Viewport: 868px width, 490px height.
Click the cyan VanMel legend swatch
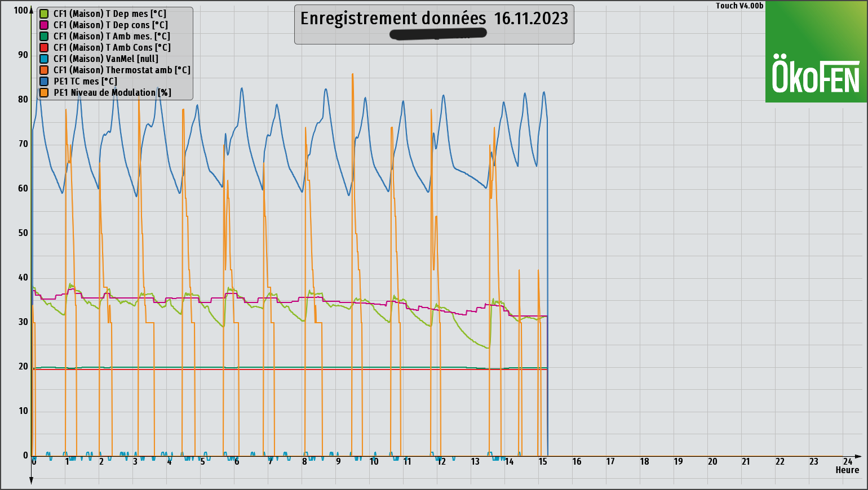pyautogui.click(x=43, y=59)
